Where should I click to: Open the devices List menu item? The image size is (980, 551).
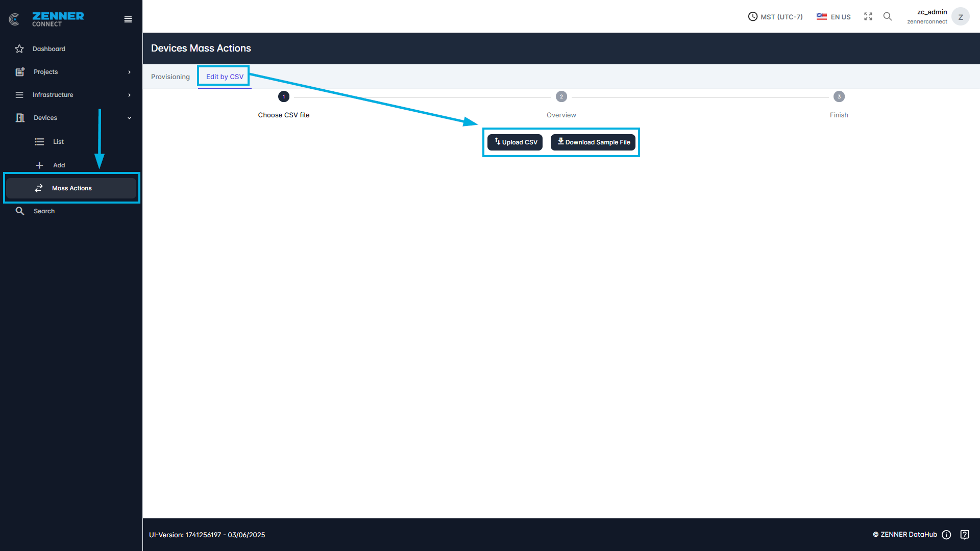coord(58,142)
